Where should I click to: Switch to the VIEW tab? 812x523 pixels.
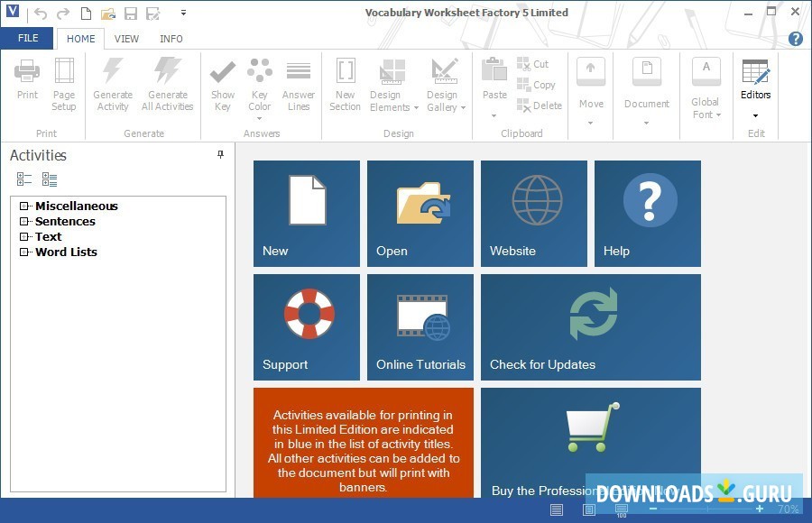coord(126,39)
